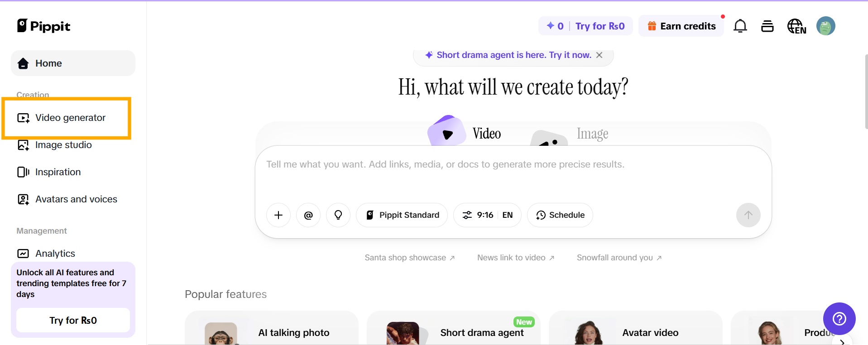
Task: Open the AI talking photo feature
Action: tap(272, 328)
